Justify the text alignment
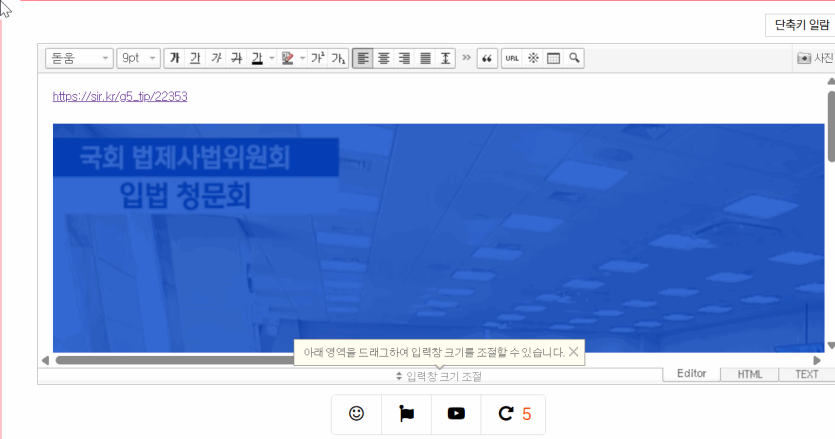Screen dimensions: 835x439 425,58
